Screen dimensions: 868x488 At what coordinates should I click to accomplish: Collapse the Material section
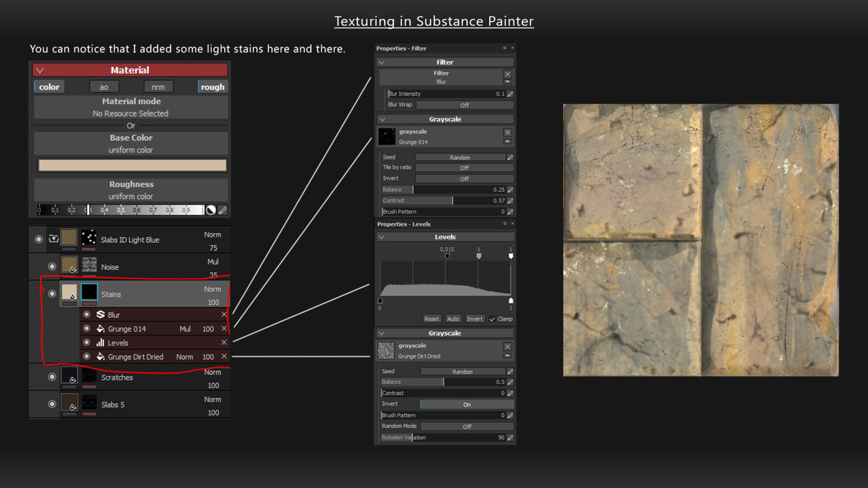40,70
